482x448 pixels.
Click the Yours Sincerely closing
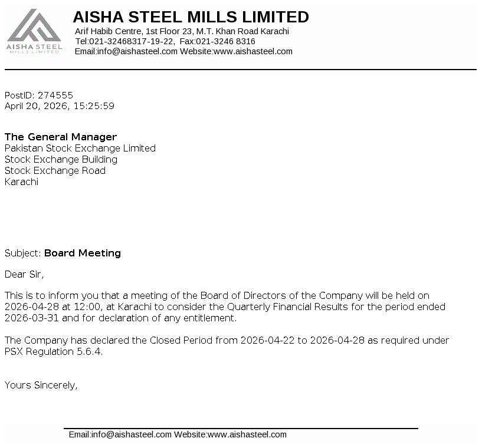click(x=41, y=385)
